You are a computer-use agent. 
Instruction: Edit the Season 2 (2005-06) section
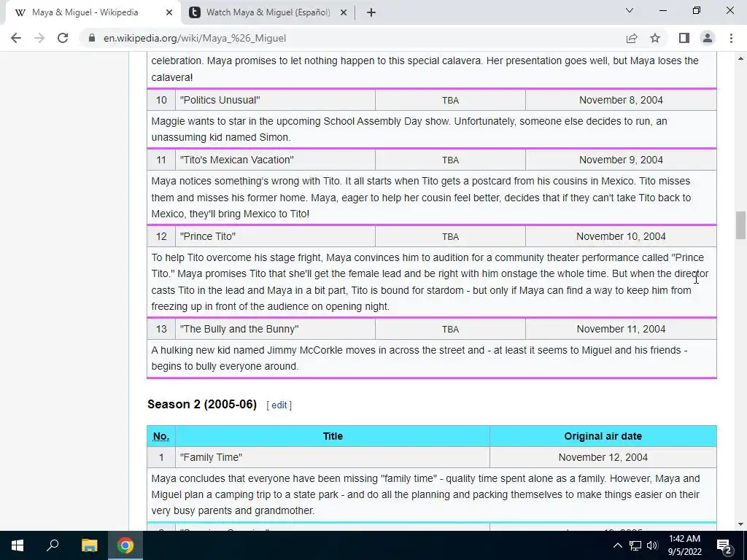[x=279, y=405]
